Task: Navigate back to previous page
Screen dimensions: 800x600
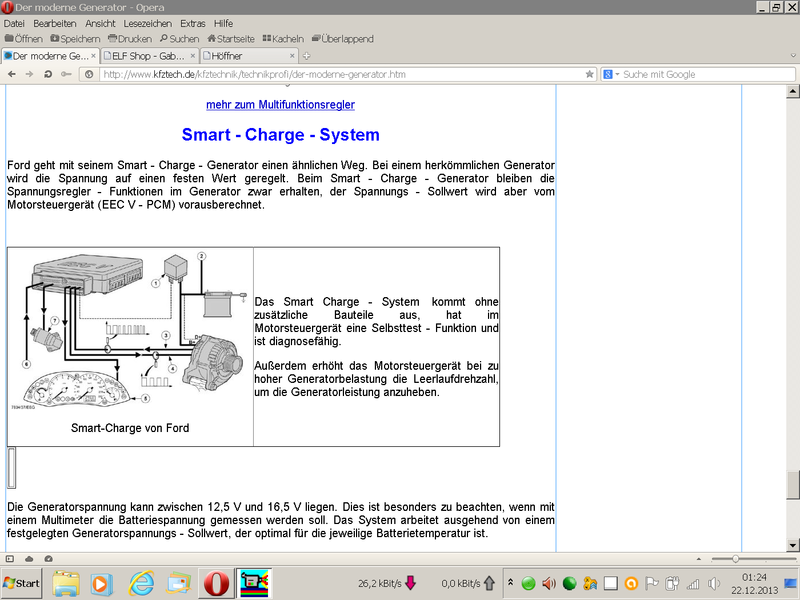Action: click(12, 74)
